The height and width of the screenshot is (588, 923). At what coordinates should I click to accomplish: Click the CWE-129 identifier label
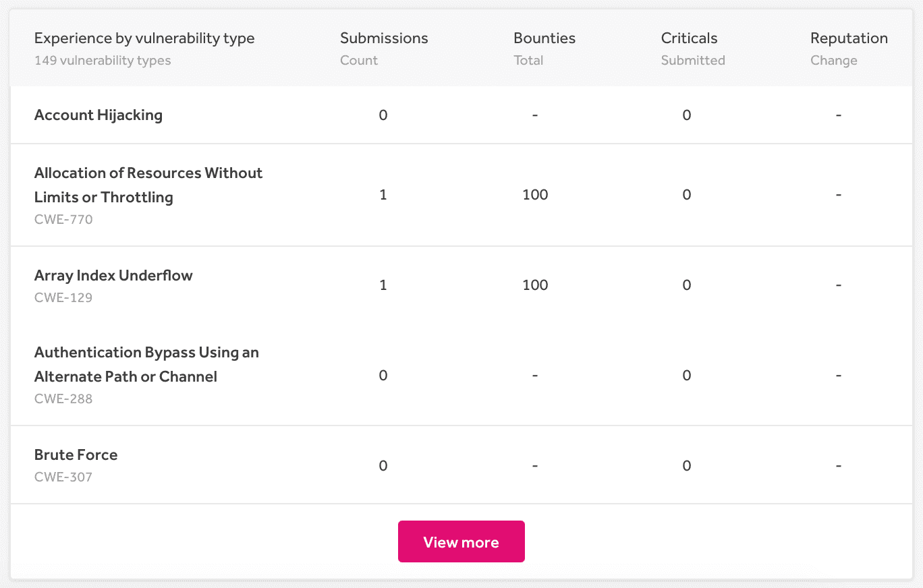point(63,297)
